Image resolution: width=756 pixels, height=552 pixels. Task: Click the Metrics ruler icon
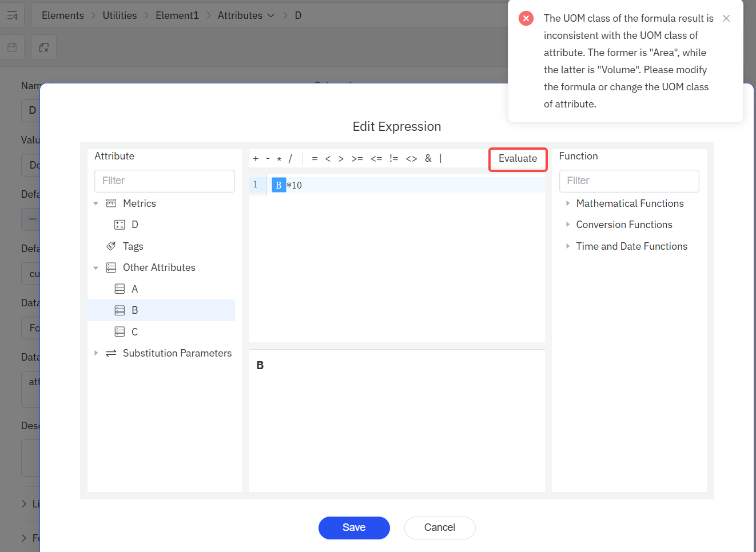coord(111,203)
